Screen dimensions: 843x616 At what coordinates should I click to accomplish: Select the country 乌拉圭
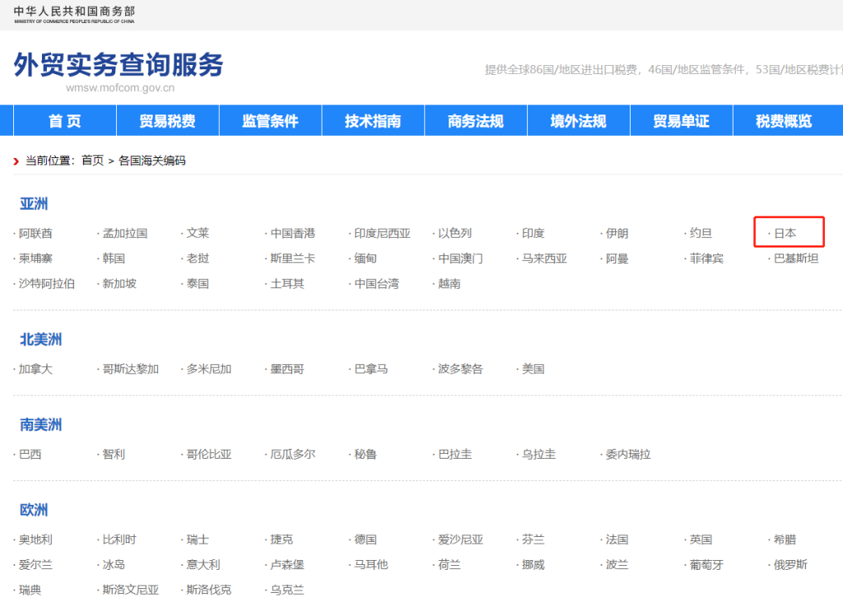point(538,454)
